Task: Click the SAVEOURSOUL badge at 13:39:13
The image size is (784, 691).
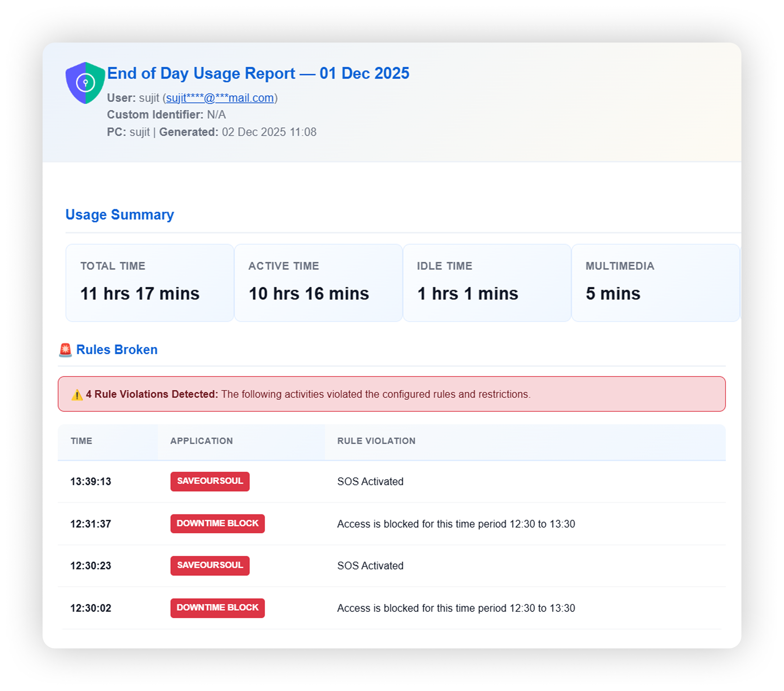Action: 210,481
